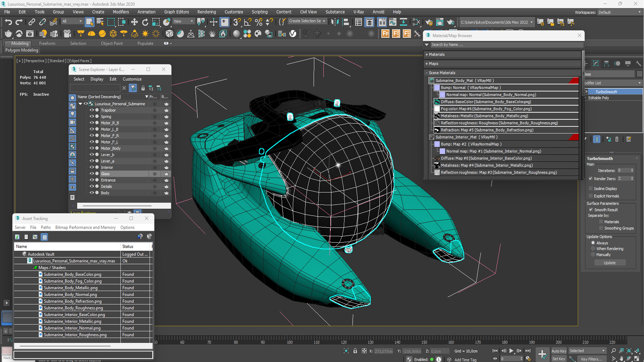Screen dimensions: 644x362
Task: Increase the Render Iters spinner
Action: [x=632, y=177]
